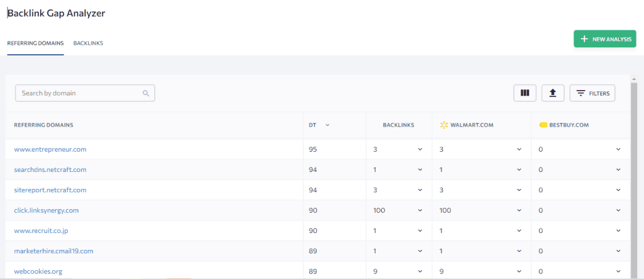The width and height of the screenshot is (644, 279).
Task: Expand Bestbuy chevron for click.linksynergy.com row
Action: click(618, 210)
